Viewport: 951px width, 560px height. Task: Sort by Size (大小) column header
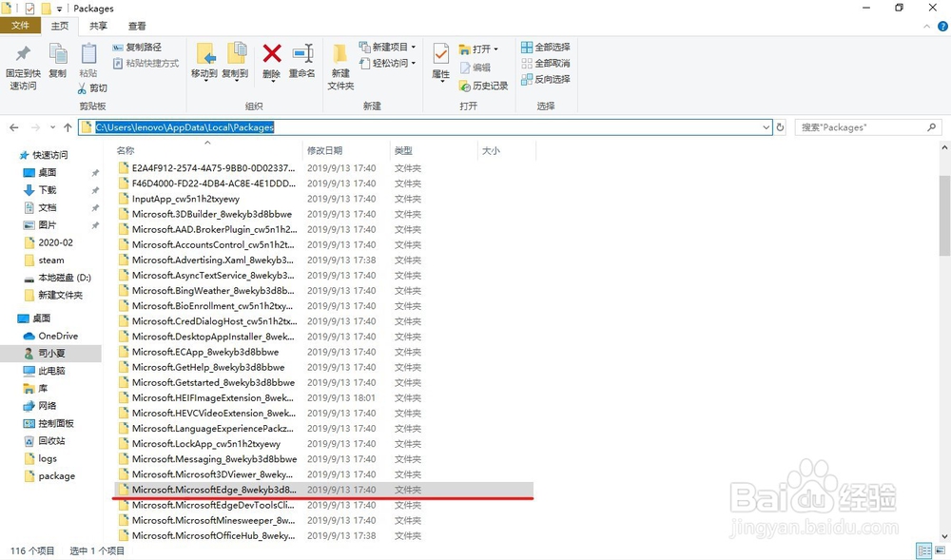click(506, 150)
